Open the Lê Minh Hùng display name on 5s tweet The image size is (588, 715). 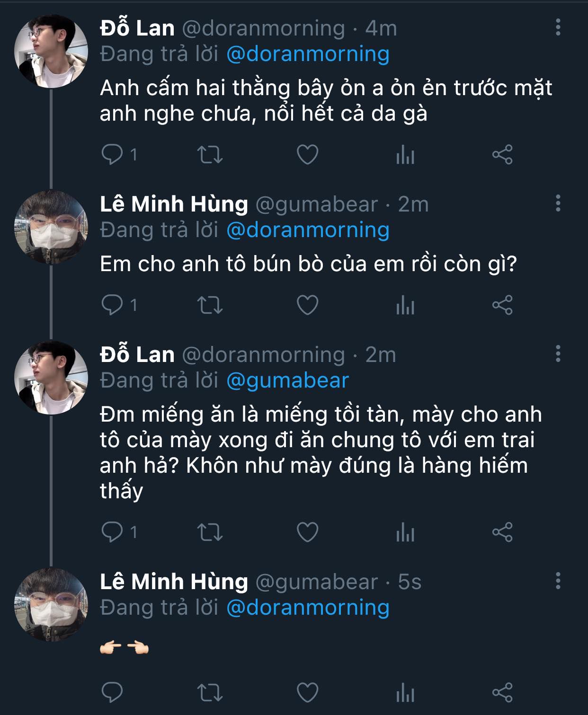tap(174, 582)
